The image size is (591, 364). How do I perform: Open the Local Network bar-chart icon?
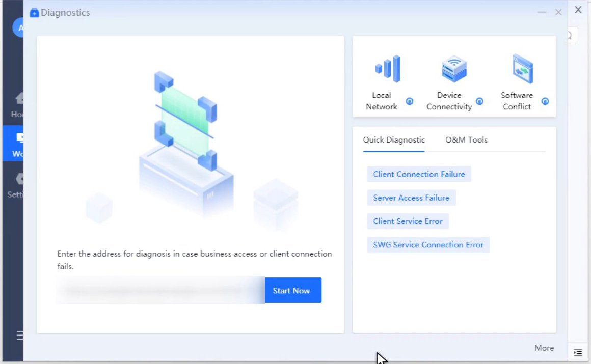[x=388, y=69]
